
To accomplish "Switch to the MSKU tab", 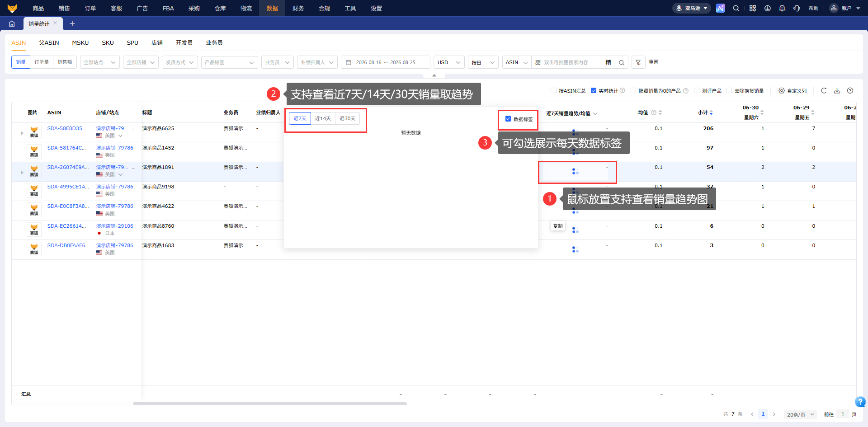I will click(80, 42).
